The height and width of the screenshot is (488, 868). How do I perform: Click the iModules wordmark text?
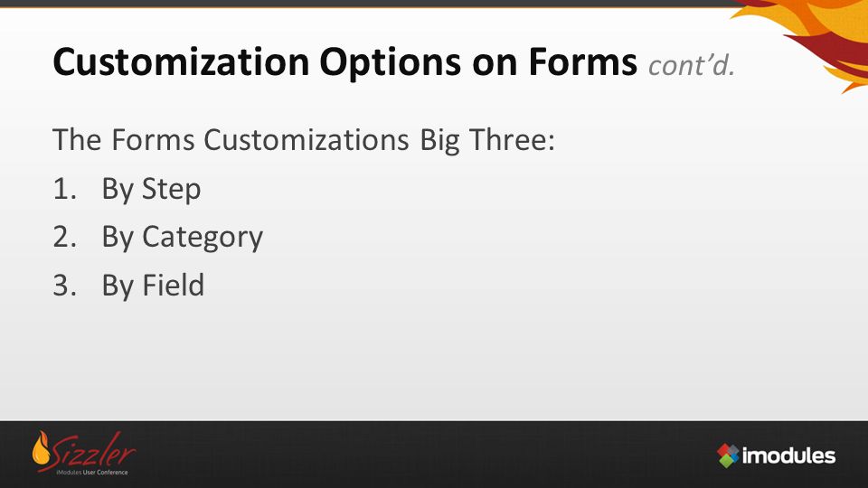coord(788,455)
